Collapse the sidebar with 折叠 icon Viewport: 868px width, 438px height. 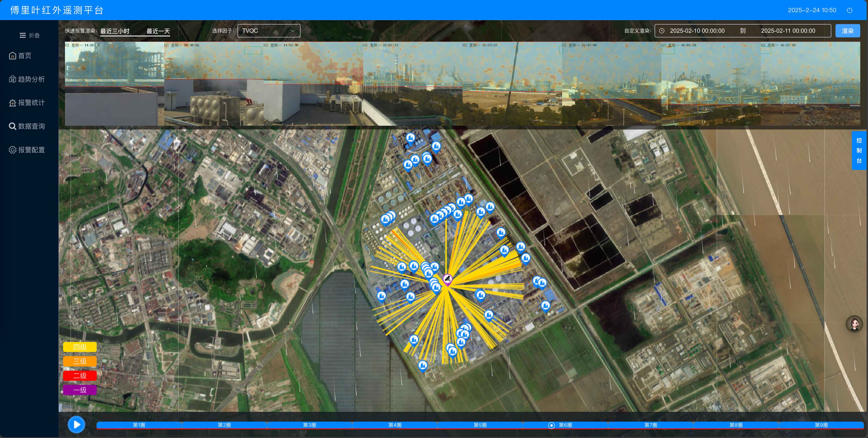click(x=23, y=35)
